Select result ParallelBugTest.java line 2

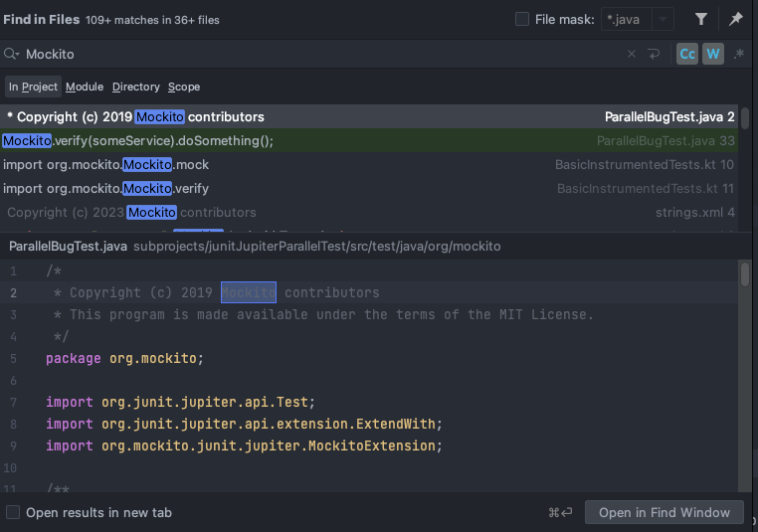369,116
